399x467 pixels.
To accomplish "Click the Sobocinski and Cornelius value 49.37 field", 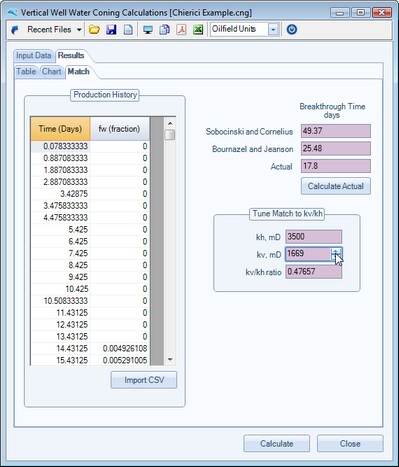I will pos(336,131).
